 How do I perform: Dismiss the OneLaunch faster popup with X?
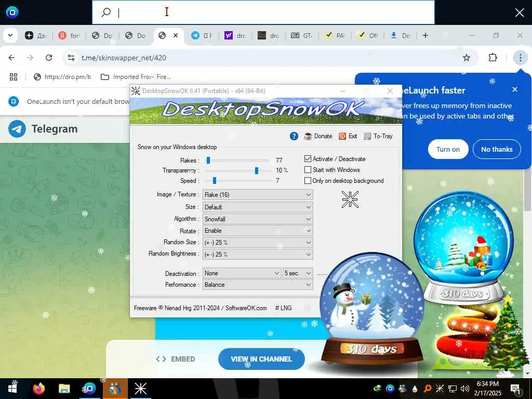tap(515, 89)
